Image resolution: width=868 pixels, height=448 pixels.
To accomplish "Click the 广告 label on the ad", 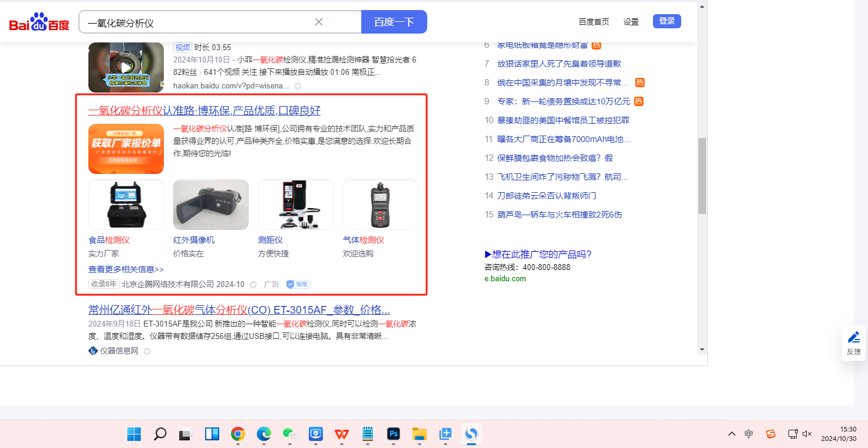I will click(272, 284).
